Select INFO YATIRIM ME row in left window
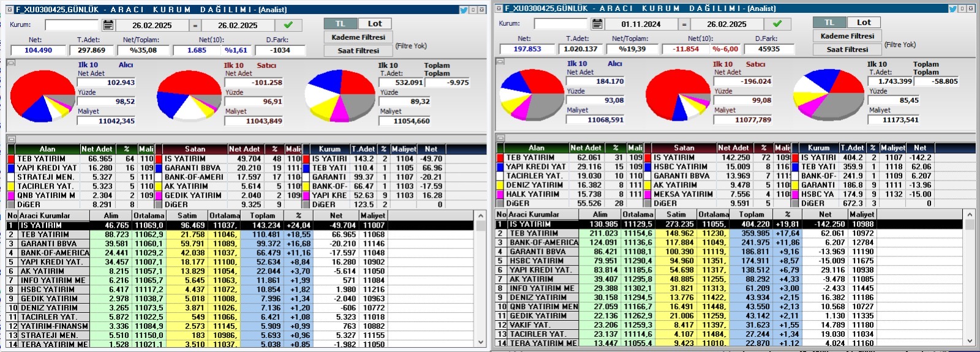This screenshot has width=980, height=352. [239, 280]
